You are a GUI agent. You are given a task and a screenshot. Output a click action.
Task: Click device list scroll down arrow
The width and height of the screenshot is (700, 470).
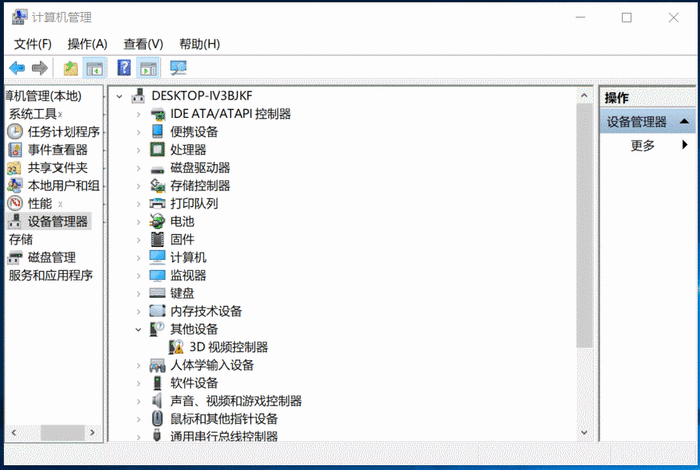584,432
